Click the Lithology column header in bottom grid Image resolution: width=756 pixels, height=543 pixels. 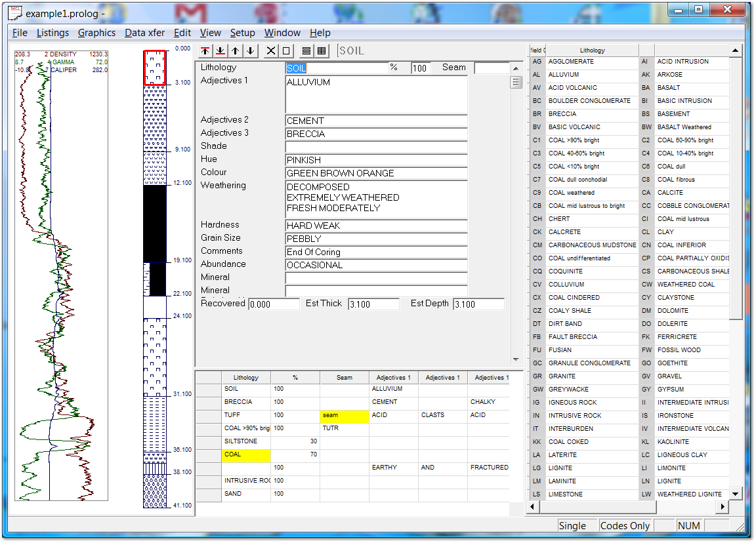click(x=246, y=378)
